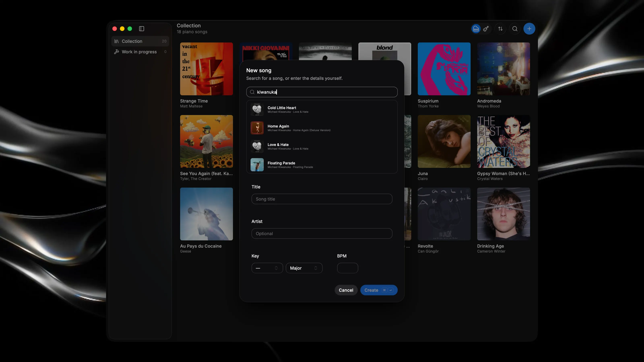Click the Cameron Winter artist name

491,251
